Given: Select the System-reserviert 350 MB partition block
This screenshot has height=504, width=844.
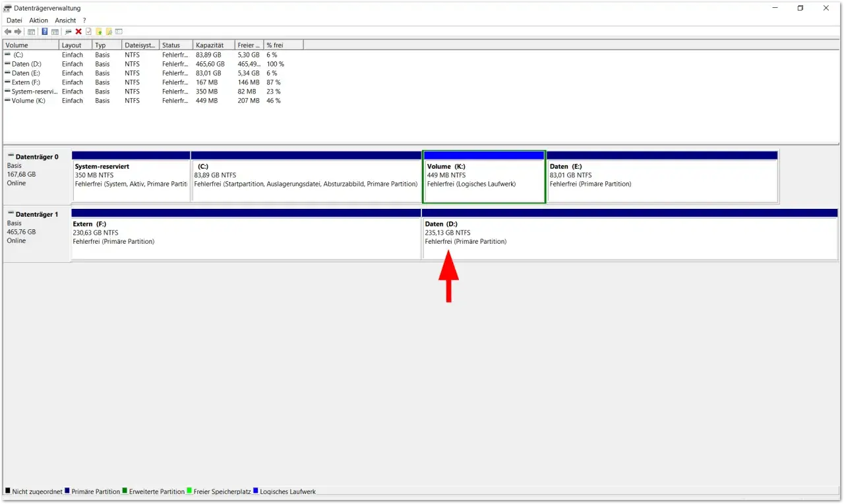Looking at the screenshot, I should coord(131,177).
